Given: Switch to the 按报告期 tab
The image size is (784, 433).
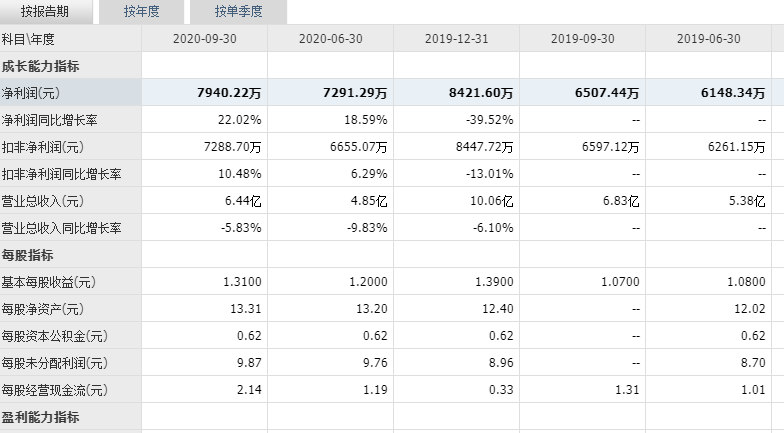Looking at the screenshot, I should 45,12.
